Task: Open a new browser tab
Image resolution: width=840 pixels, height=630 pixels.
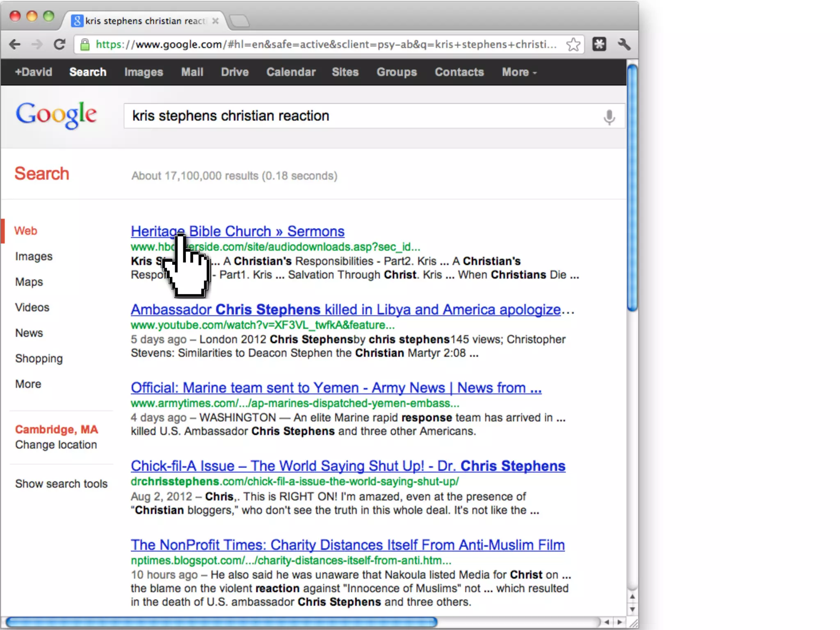Action: (239, 21)
